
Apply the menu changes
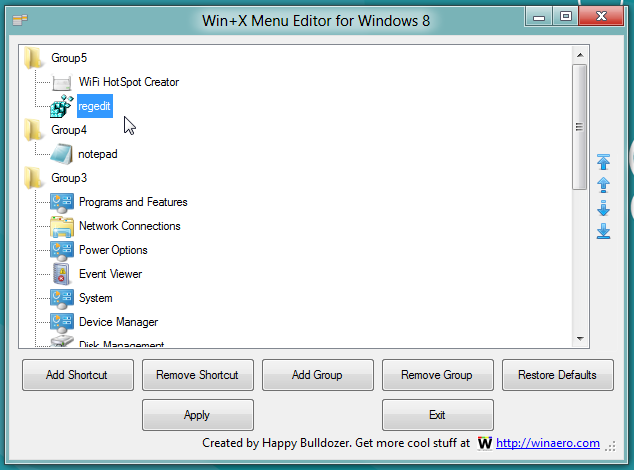pyautogui.click(x=197, y=415)
